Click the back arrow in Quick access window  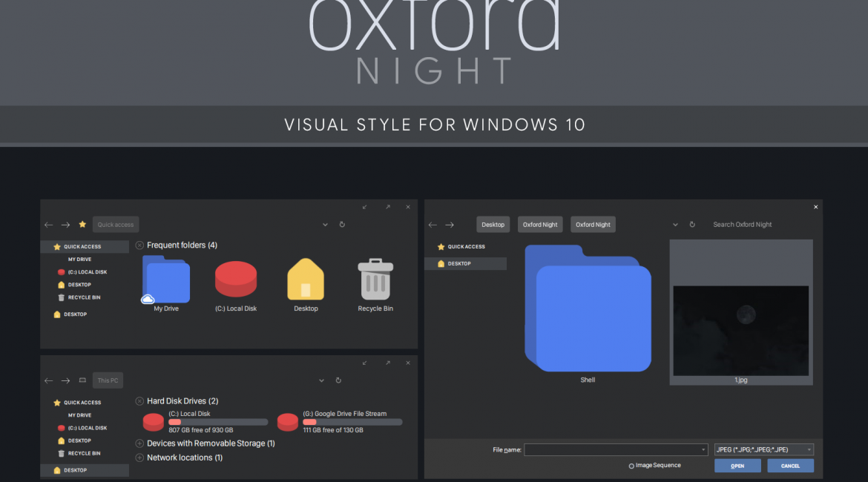pos(49,225)
